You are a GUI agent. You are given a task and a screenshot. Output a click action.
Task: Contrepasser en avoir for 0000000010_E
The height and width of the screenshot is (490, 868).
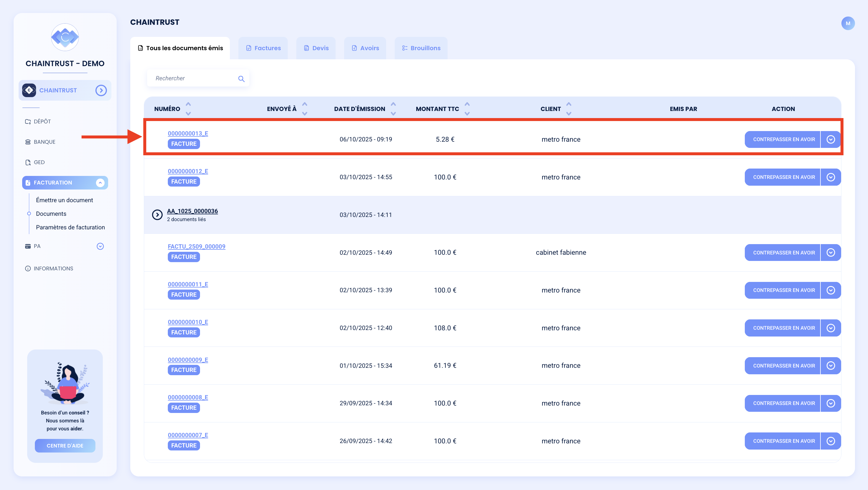[782, 328]
